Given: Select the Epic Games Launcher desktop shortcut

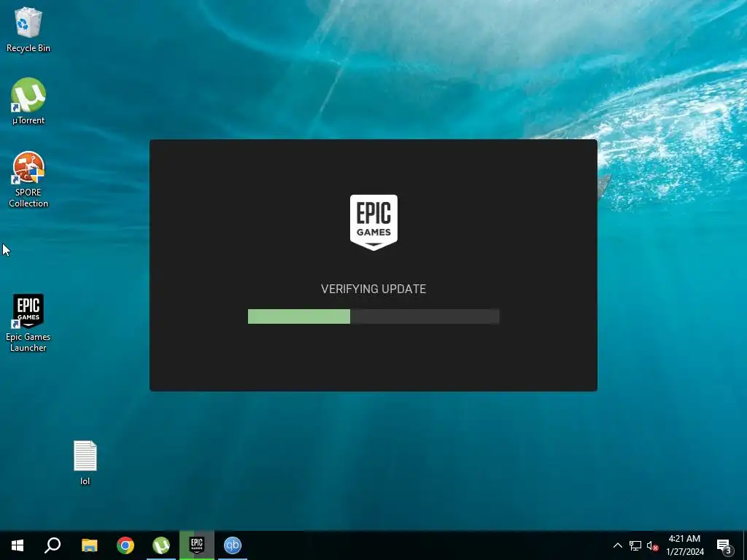Looking at the screenshot, I should [28, 323].
